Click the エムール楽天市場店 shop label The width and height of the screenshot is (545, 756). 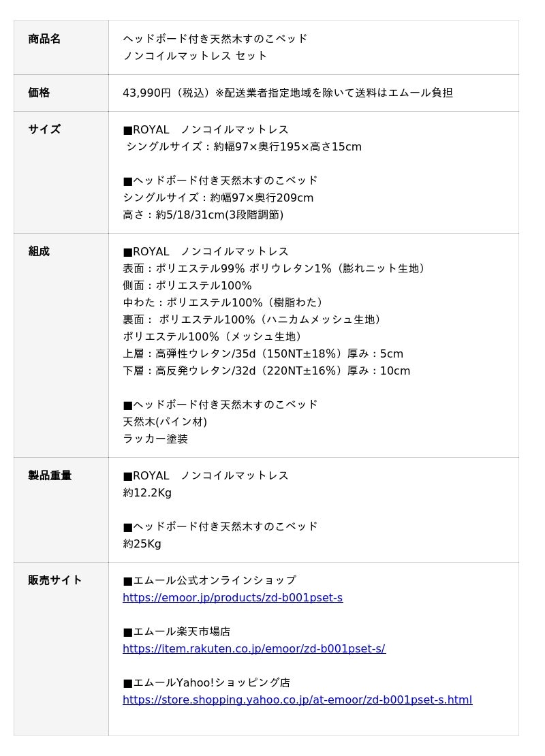tap(176, 631)
